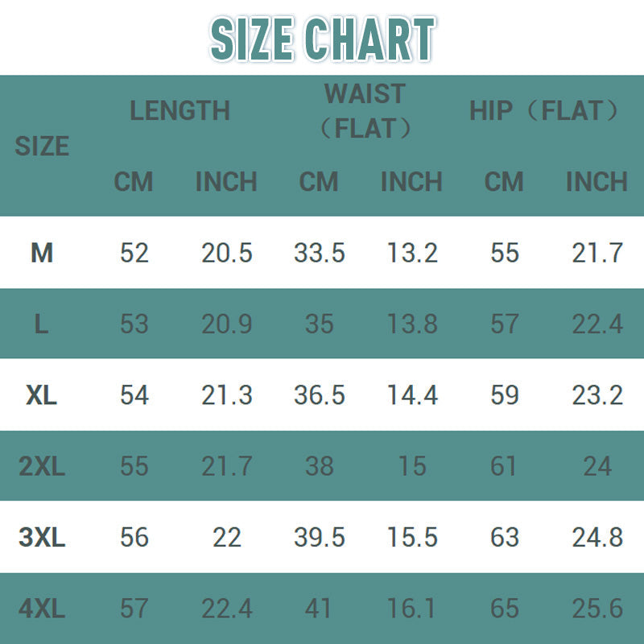Select the 39.5 waist value for 3XL
644x644 pixels.
coord(320,537)
